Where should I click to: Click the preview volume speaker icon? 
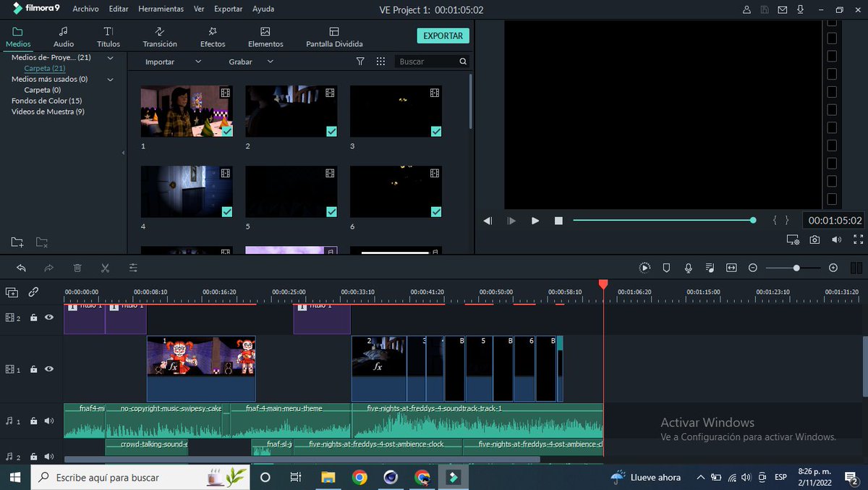coord(836,240)
